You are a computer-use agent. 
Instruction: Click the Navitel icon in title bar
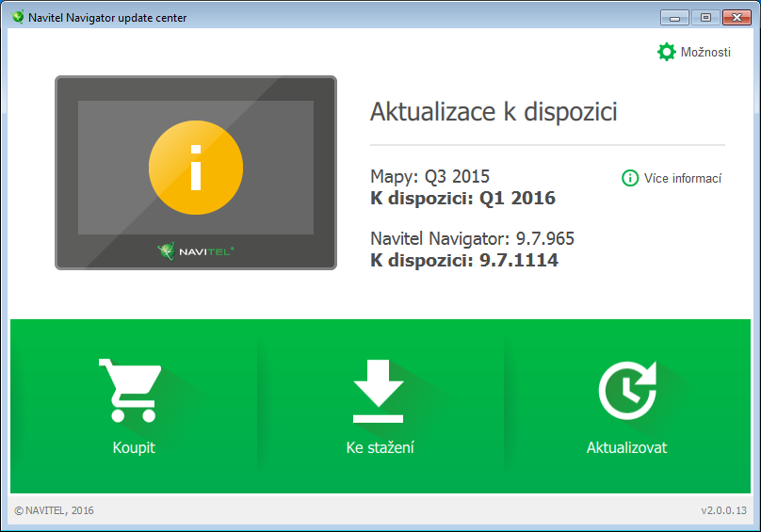(x=17, y=18)
